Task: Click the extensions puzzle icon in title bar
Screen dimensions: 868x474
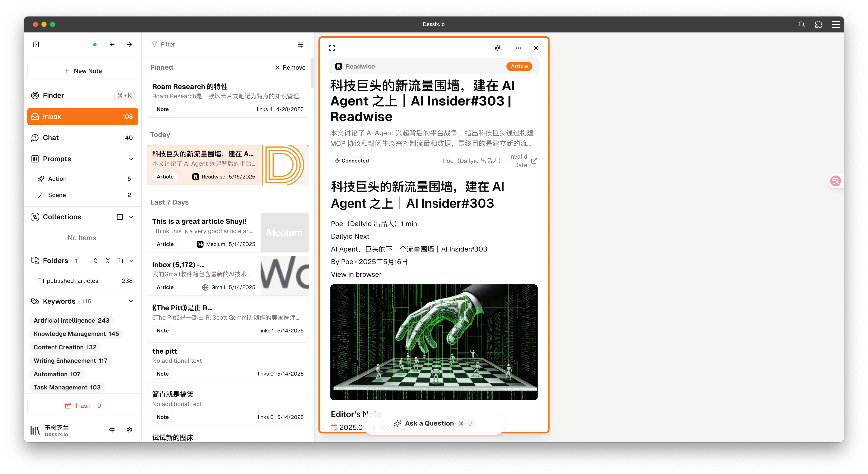Action: (x=818, y=24)
